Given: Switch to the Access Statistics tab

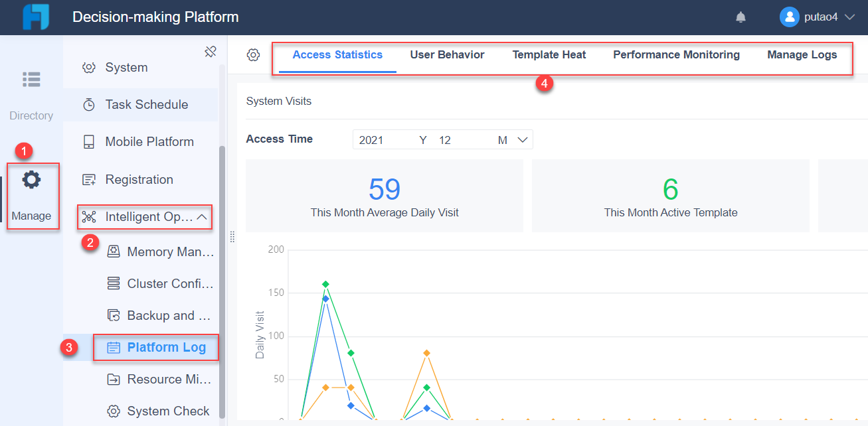Looking at the screenshot, I should click(x=337, y=55).
